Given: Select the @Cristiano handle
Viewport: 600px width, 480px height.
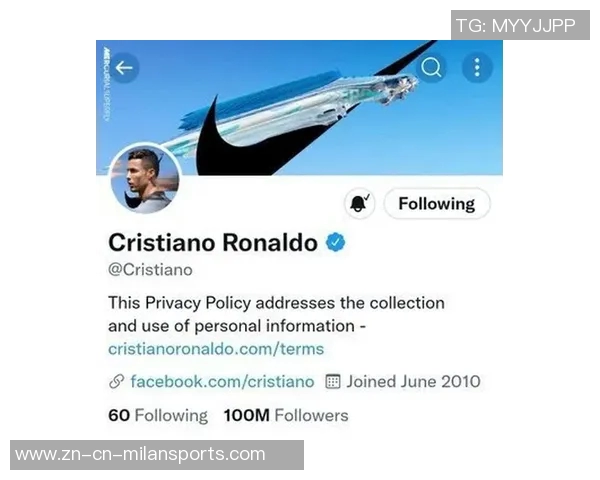Looking at the screenshot, I should [x=150, y=269].
